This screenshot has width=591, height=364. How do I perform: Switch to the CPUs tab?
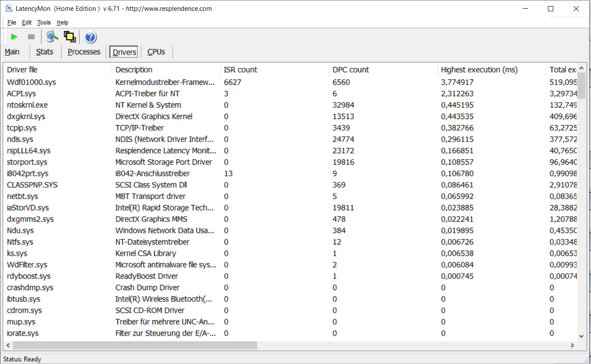156,52
